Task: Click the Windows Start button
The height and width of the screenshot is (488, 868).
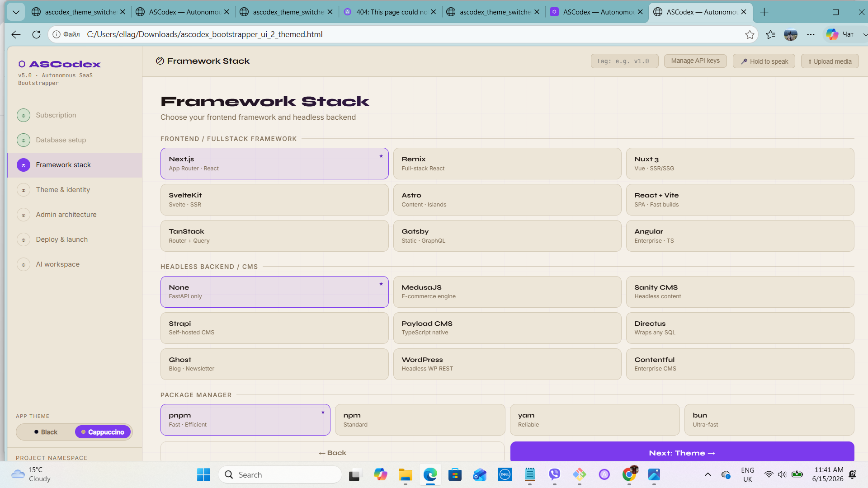Action: tap(203, 474)
